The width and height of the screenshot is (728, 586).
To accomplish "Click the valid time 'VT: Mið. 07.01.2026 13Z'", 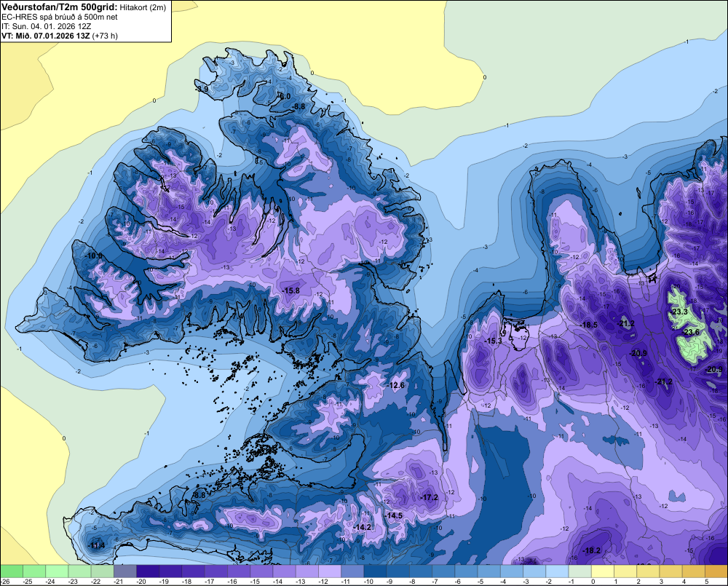I will [x=46, y=36].
